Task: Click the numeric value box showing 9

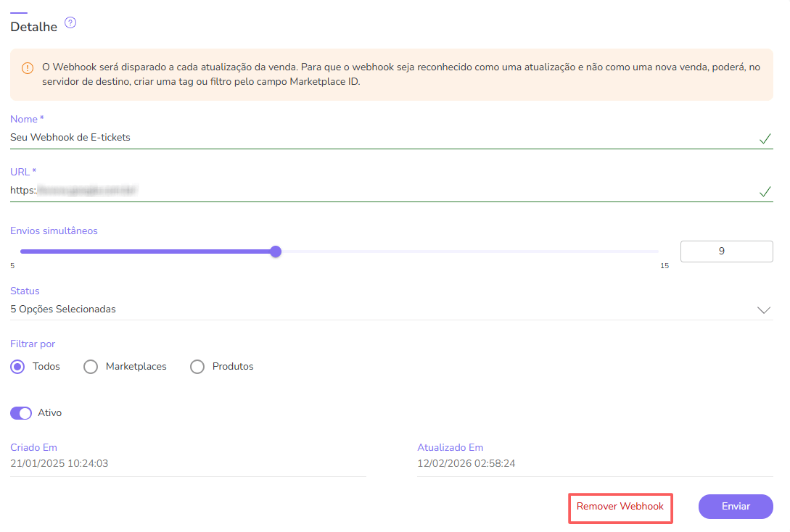Action: [726, 251]
